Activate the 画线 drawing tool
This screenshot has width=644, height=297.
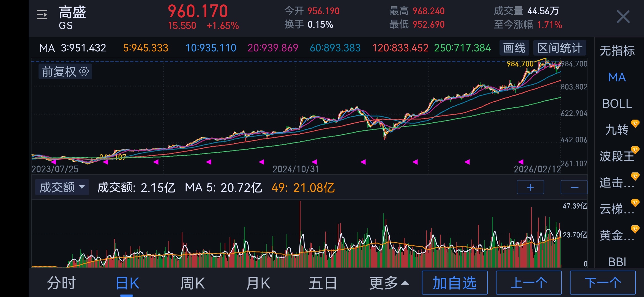[x=514, y=48]
